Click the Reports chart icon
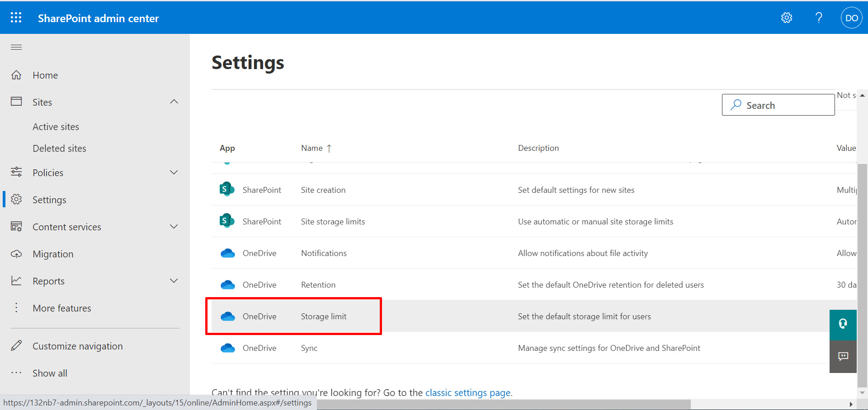The width and height of the screenshot is (868, 410). (16, 281)
